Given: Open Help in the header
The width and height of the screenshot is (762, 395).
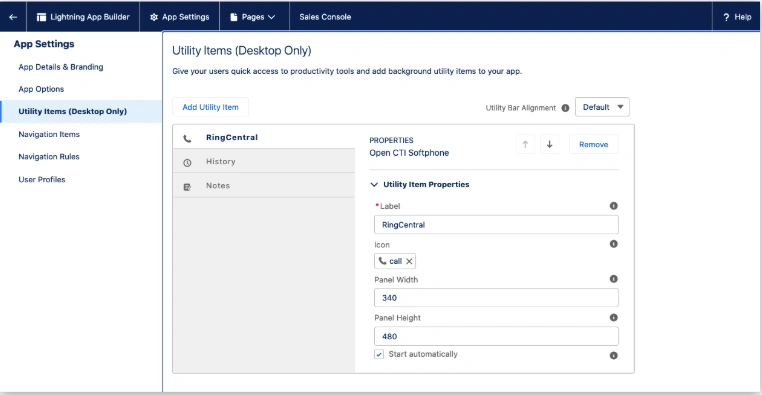Looking at the screenshot, I should (x=737, y=17).
